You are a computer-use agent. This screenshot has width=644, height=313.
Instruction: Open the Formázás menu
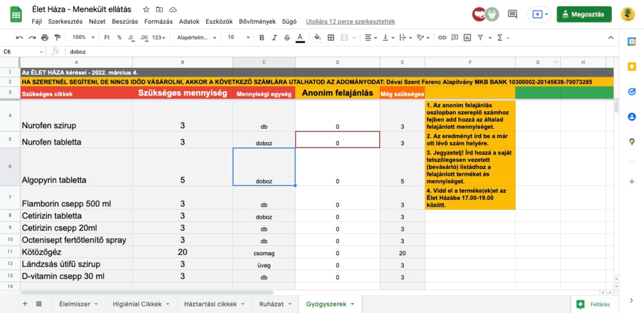(158, 21)
